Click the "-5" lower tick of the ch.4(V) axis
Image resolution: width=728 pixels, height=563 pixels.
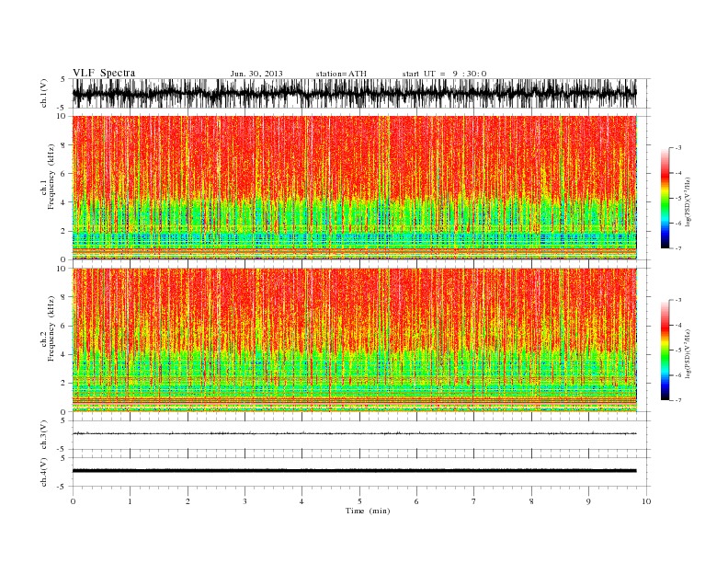tap(62, 487)
